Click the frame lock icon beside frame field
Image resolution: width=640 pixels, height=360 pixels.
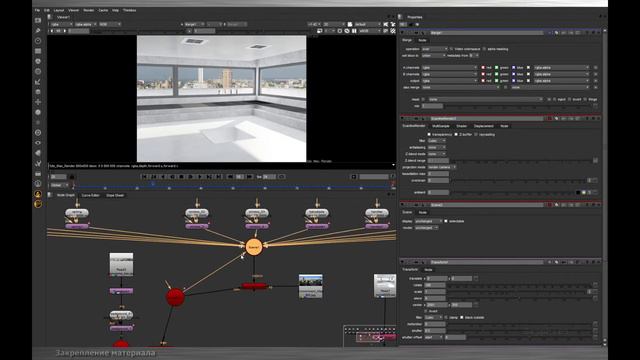tap(72, 177)
